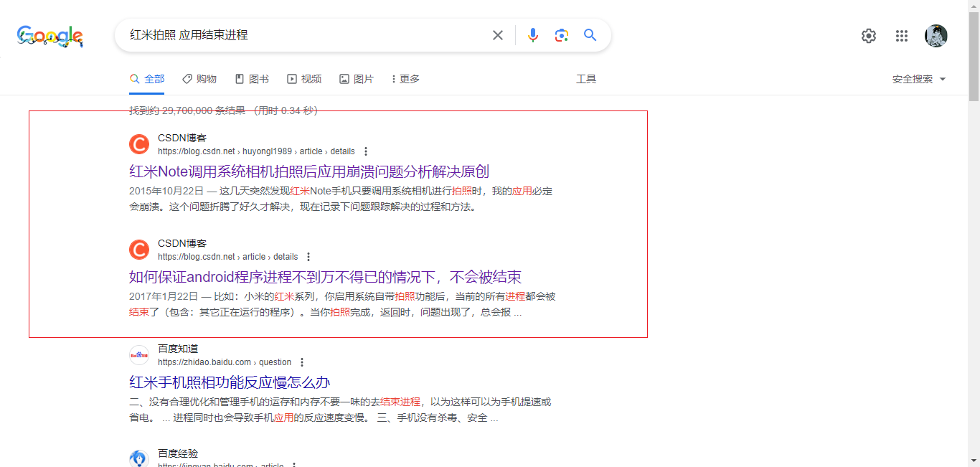980x467 pixels.
Task: Click the blue magnifier search button
Action: click(x=590, y=35)
